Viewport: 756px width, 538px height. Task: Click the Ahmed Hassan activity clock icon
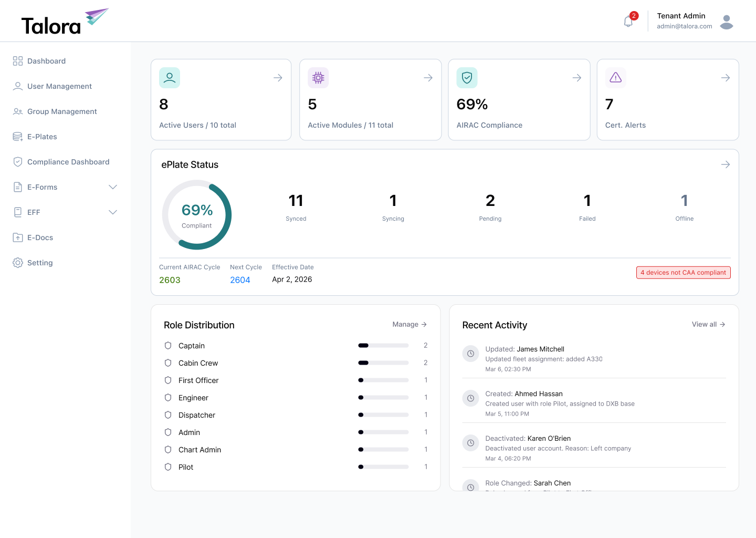[471, 398]
